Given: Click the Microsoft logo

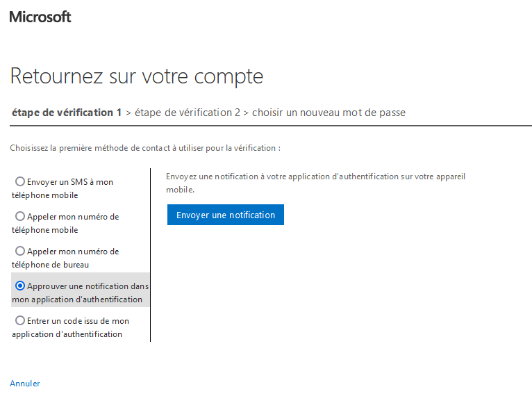Looking at the screenshot, I should coord(40,17).
